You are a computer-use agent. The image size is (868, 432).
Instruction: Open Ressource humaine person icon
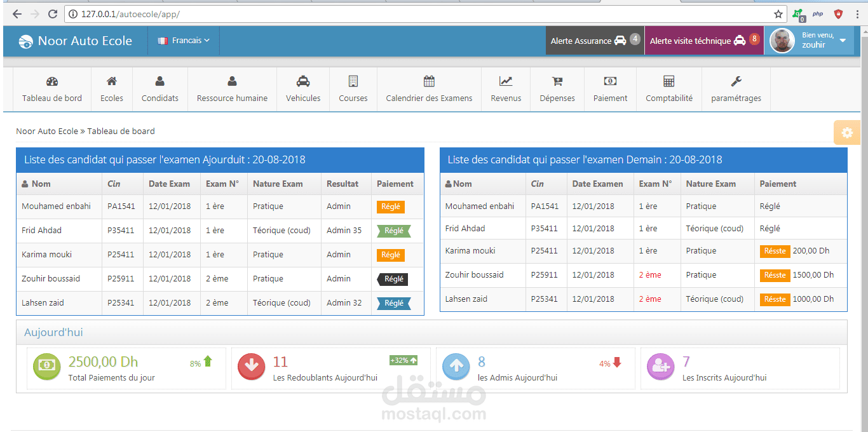(x=232, y=81)
